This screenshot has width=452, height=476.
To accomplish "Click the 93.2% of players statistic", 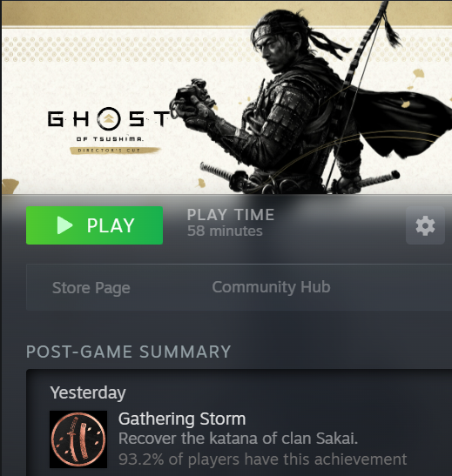I will (x=262, y=459).
